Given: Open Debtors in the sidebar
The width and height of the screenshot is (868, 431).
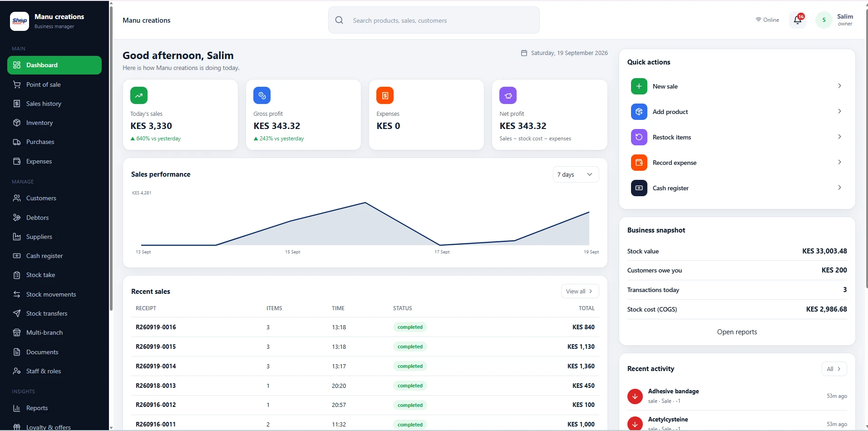Looking at the screenshot, I should tap(54, 218).
